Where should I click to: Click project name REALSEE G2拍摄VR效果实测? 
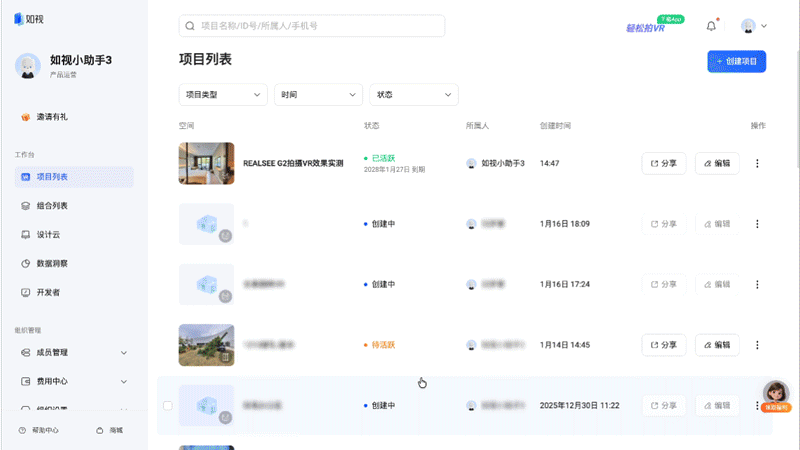tap(293, 163)
